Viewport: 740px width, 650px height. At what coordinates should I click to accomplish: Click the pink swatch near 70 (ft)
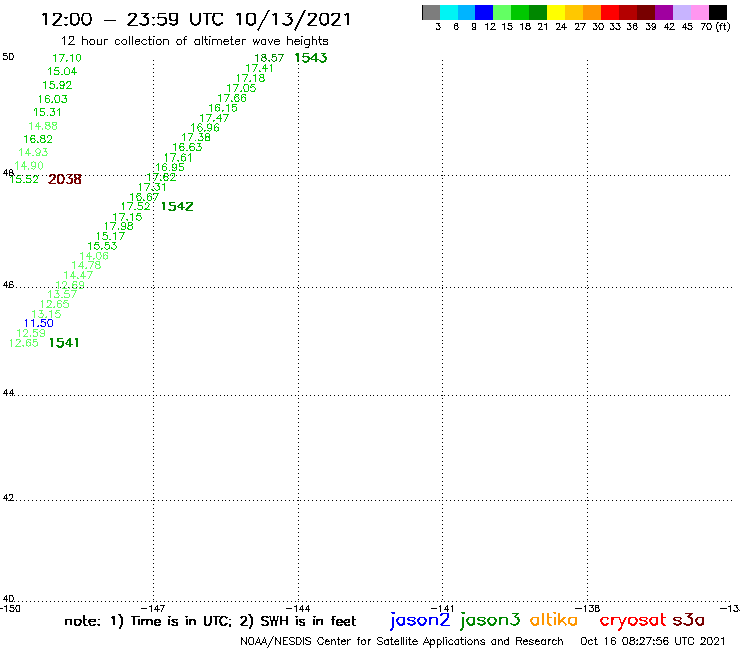[699, 12]
